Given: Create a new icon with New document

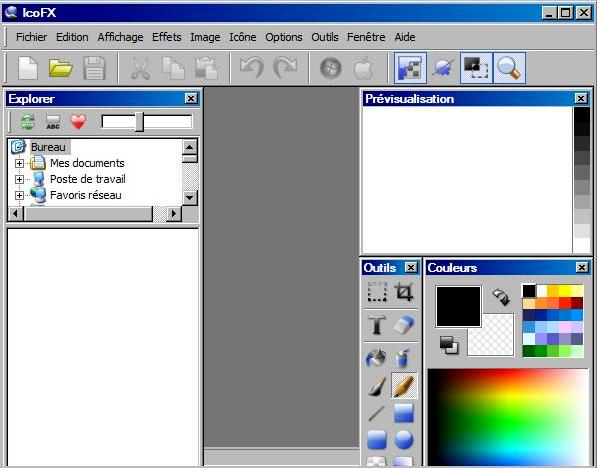Looking at the screenshot, I should click(x=28, y=69).
